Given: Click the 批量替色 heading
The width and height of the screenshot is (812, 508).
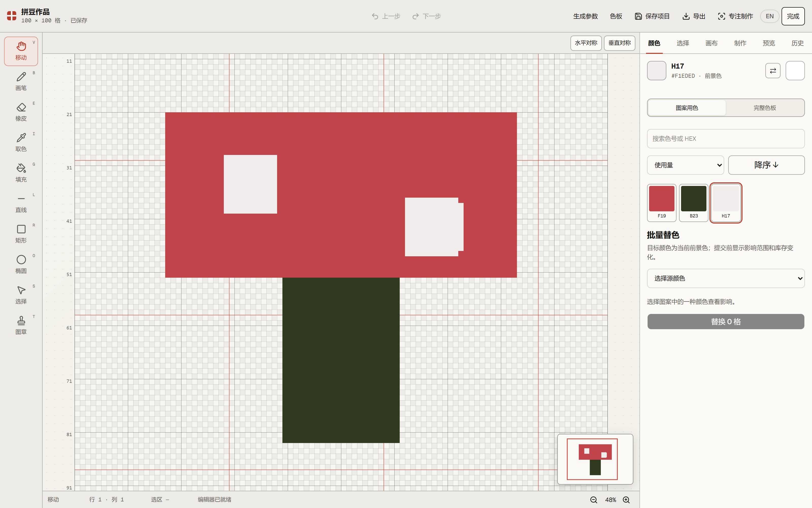Looking at the screenshot, I should pos(663,235).
